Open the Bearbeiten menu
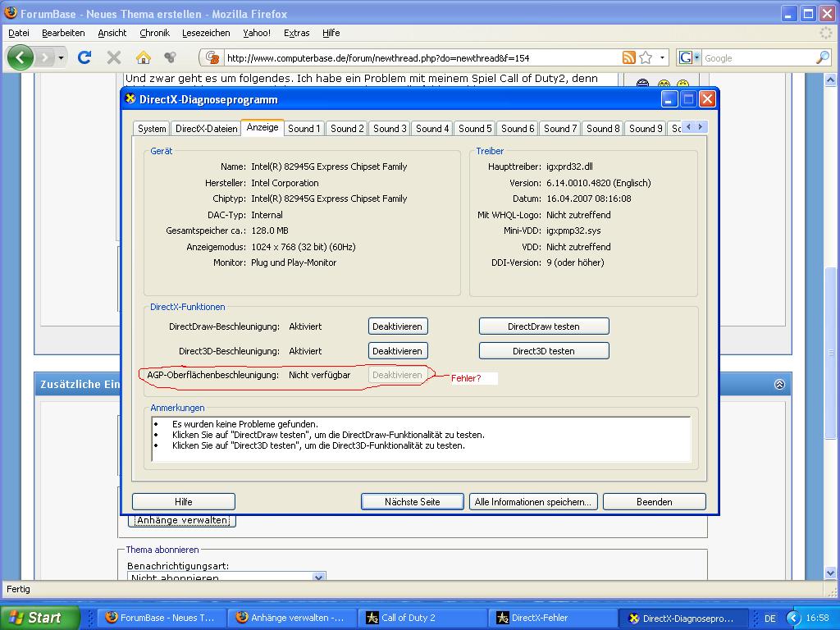Viewport: 840px width, 630px height. click(63, 33)
